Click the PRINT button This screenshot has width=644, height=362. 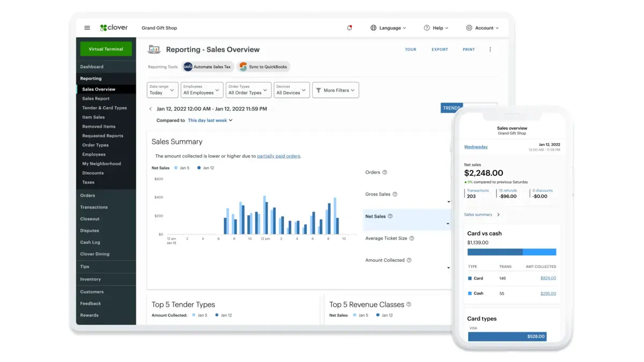[469, 49]
